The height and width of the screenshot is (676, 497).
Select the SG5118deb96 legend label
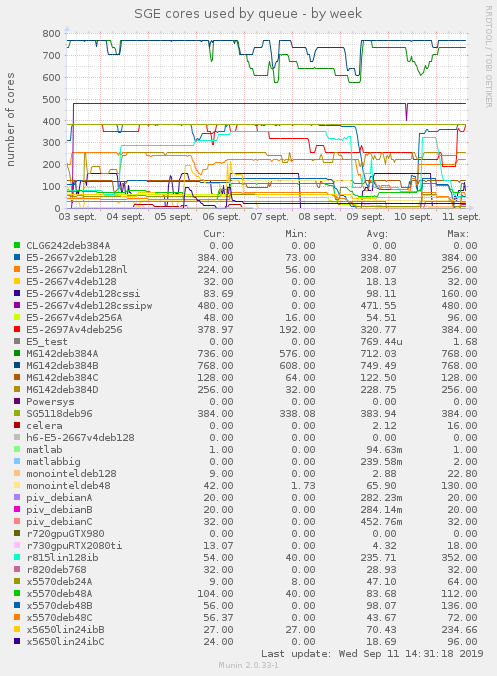pyautogui.click(x=59, y=413)
